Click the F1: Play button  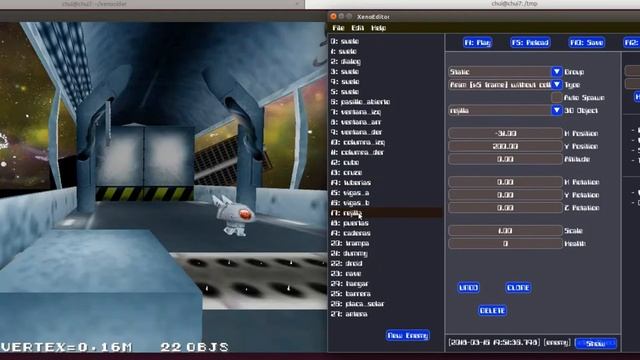tap(478, 42)
